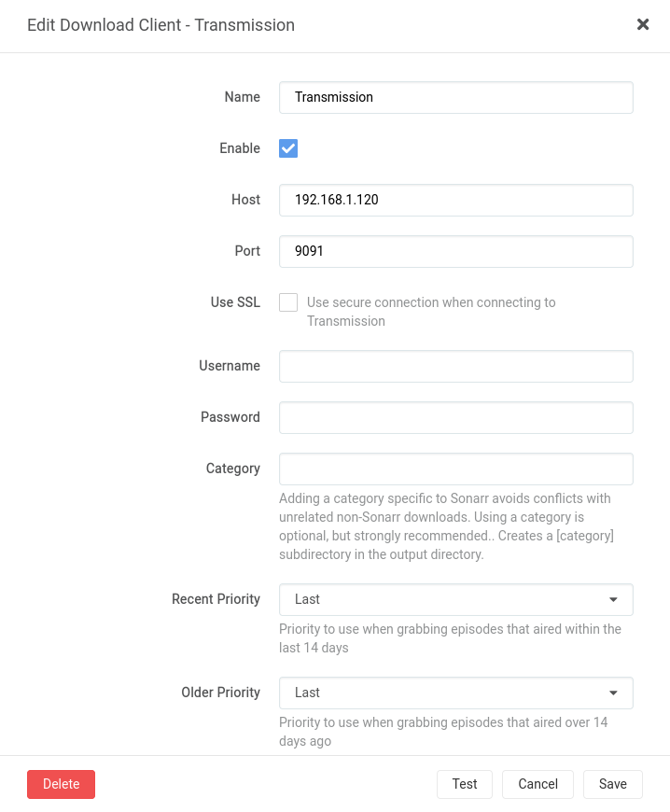Viewport: 670px width, 812px height.
Task: Save the Transmission client settings
Action: tap(613, 784)
